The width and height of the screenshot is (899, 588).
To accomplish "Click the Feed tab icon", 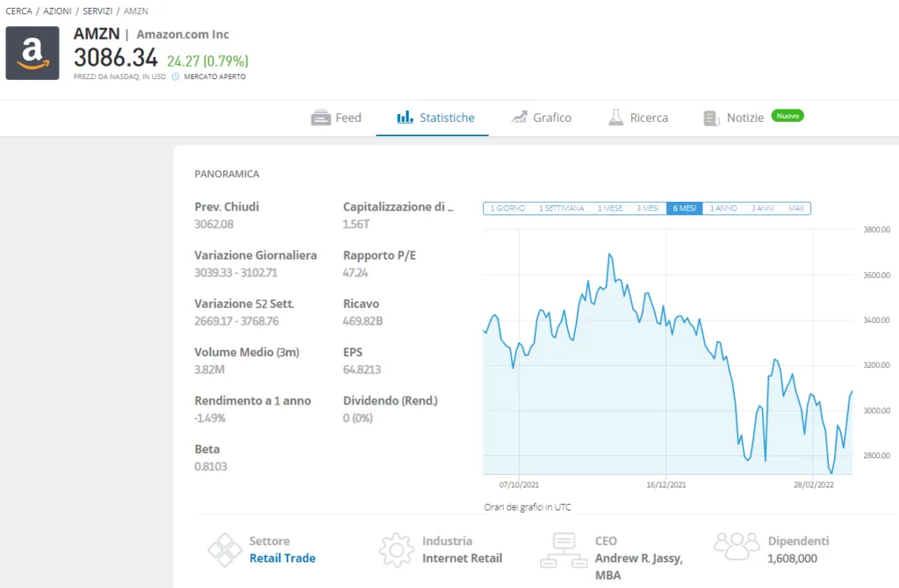I will point(320,118).
